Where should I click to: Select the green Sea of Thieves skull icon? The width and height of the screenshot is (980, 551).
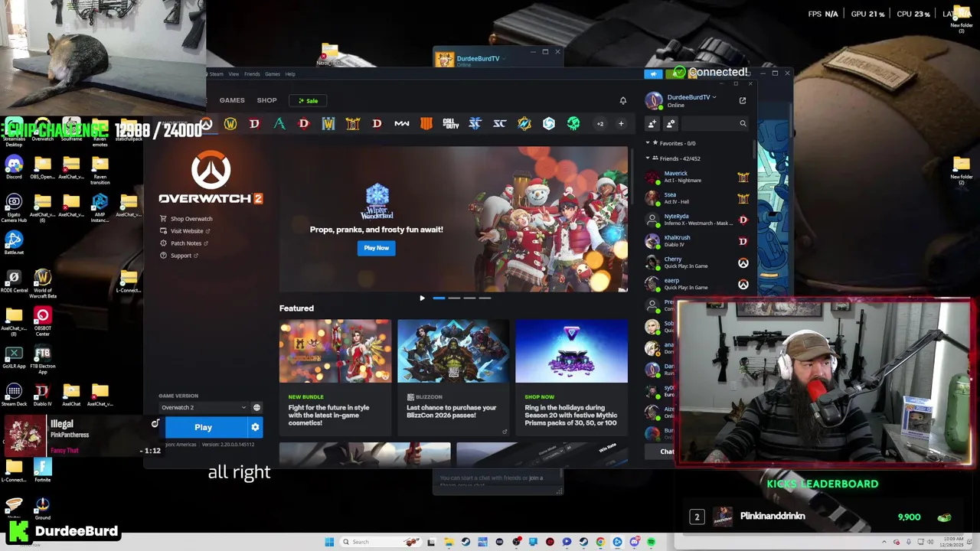573,124
